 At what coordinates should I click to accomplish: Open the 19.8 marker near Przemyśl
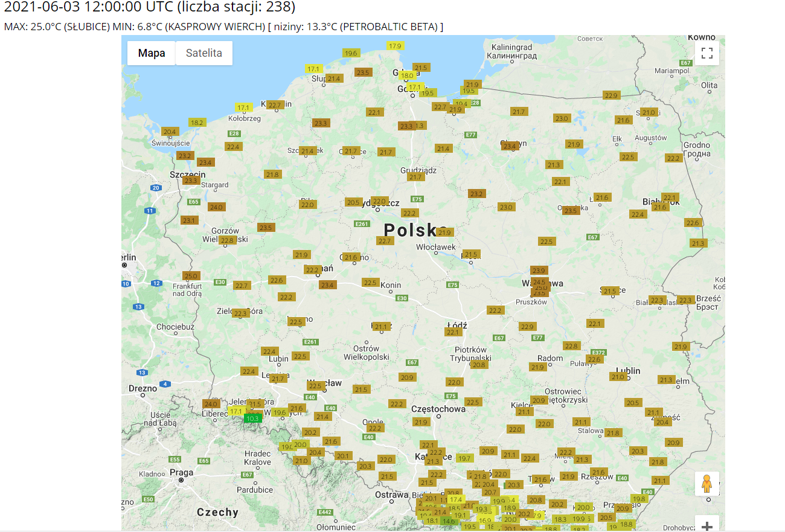pyautogui.click(x=639, y=499)
